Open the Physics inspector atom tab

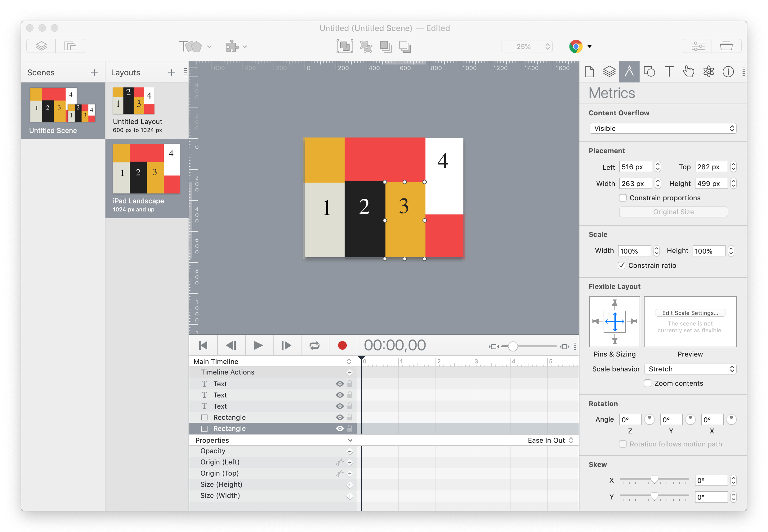tap(708, 72)
